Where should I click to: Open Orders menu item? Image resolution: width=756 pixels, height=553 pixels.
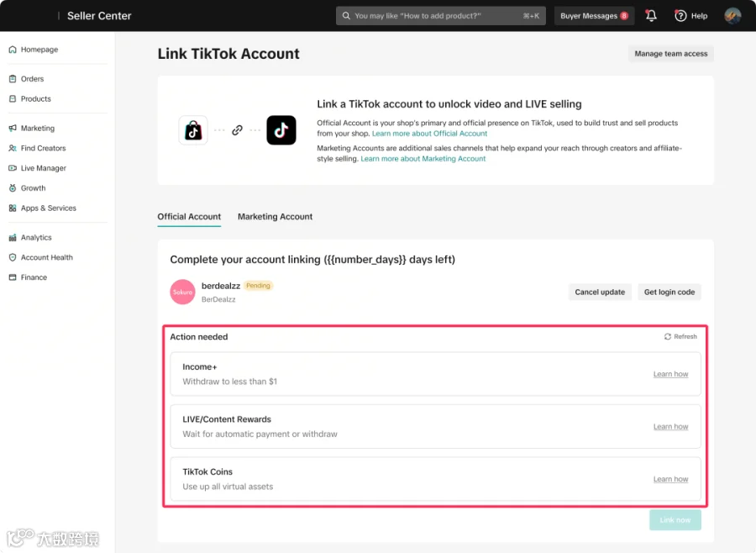coord(32,79)
